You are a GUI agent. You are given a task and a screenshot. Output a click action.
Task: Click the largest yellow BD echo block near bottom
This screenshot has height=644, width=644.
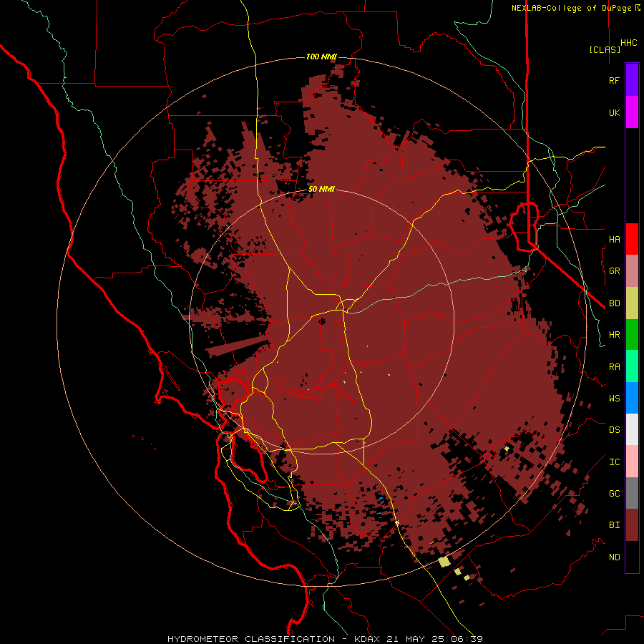click(x=444, y=562)
